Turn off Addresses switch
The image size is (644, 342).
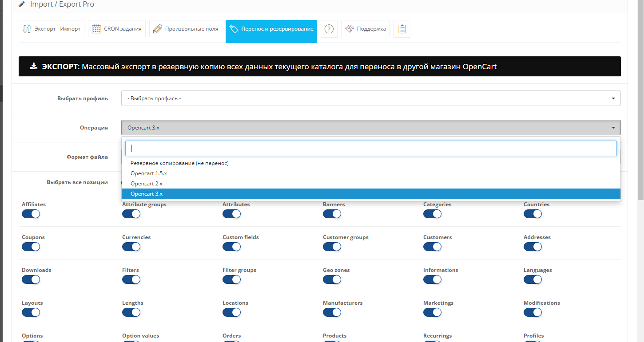pos(533,247)
